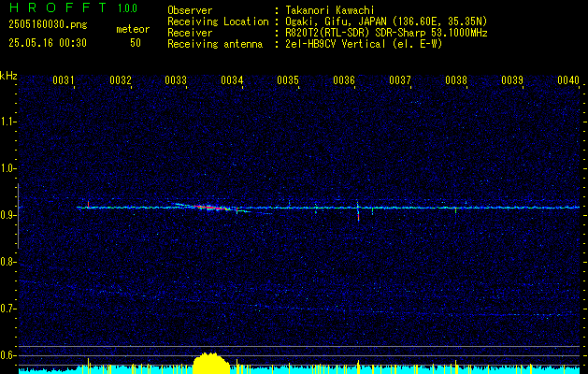Click the 0039 time marker
Screen dimensions: 588x374
[x=512, y=80]
